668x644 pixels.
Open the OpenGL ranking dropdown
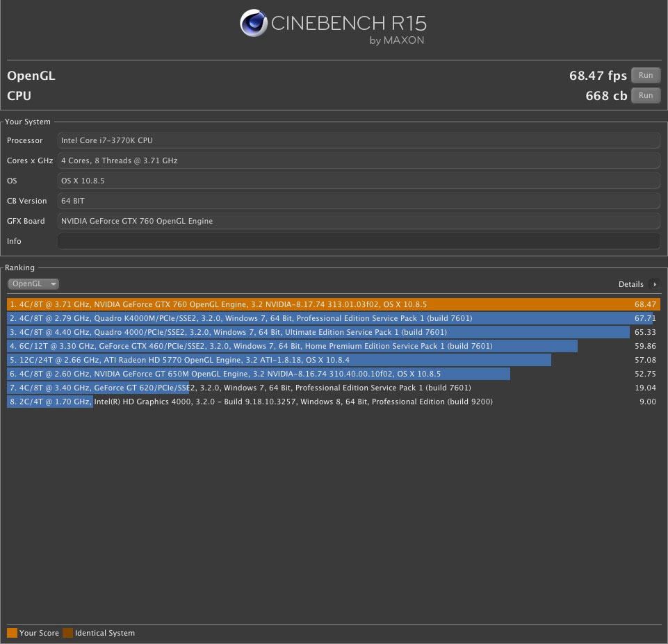(33, 284)
